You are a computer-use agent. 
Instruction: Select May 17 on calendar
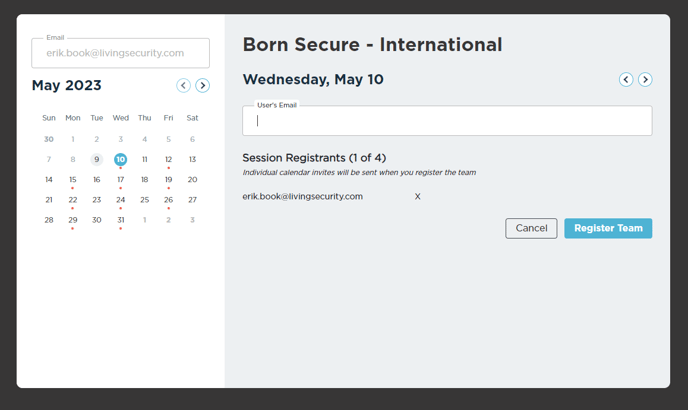pyautogui.click(x=121, y=180)
